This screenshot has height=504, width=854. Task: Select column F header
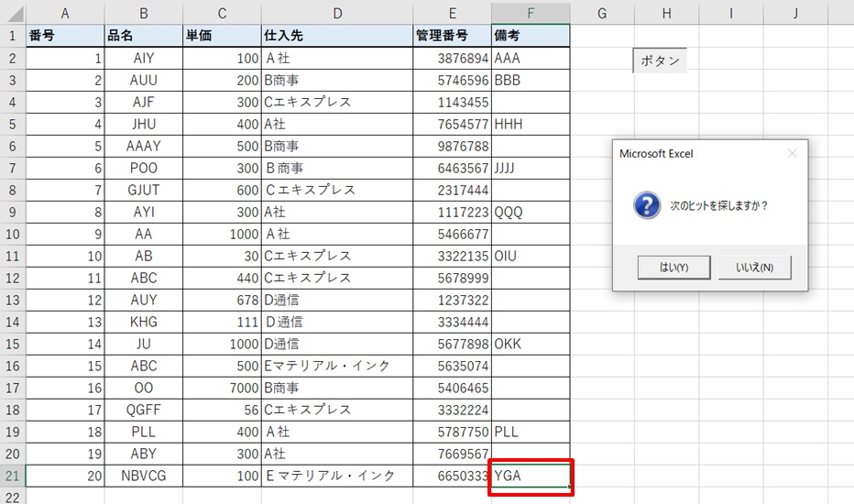[531, 13]
